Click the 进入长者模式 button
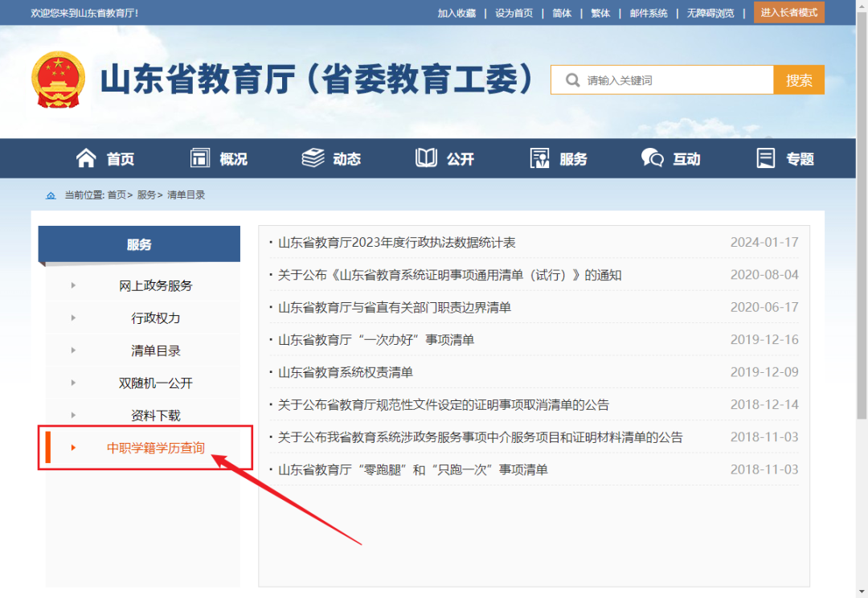Image resolution: width=868 pixels, height=598 pixels. (x=789, y=12)
